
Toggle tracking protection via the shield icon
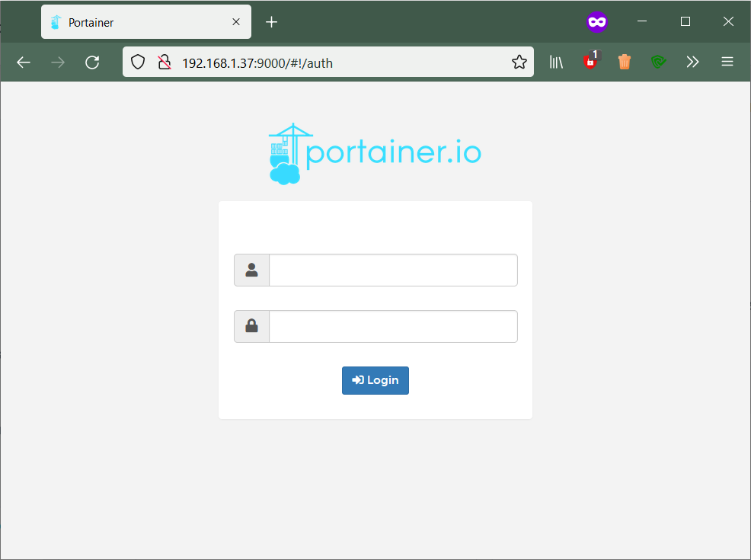(x=138, y=62)
